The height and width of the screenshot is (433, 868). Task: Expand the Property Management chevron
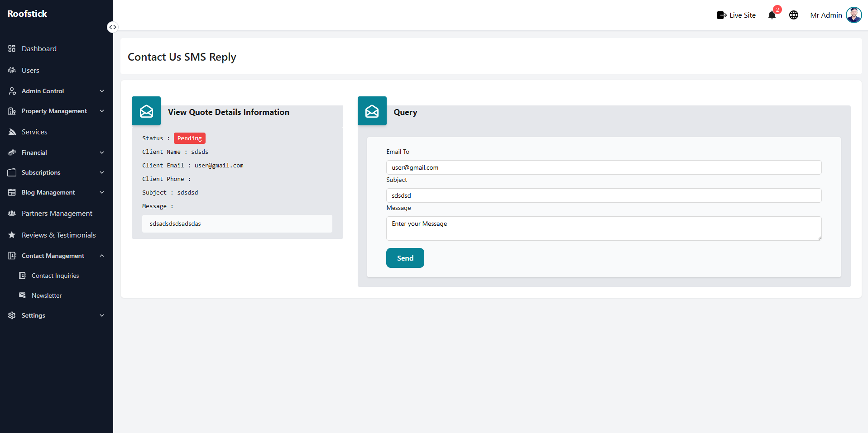tap(102, 111)
